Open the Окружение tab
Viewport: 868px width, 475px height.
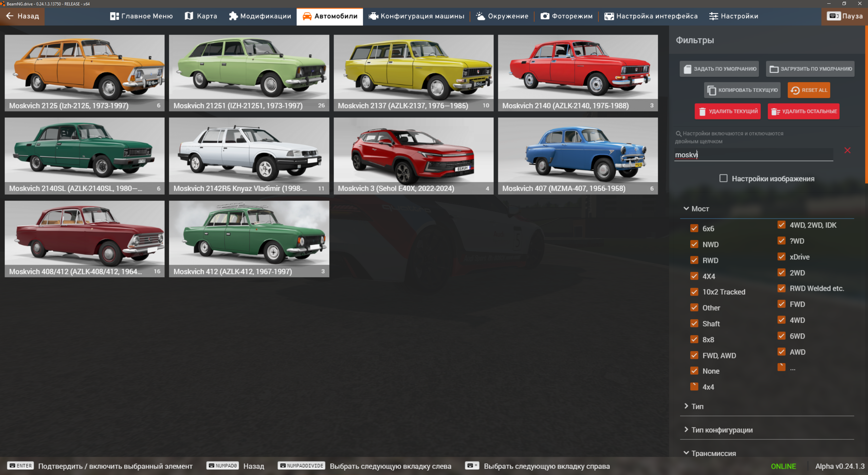tap(502, 16)
